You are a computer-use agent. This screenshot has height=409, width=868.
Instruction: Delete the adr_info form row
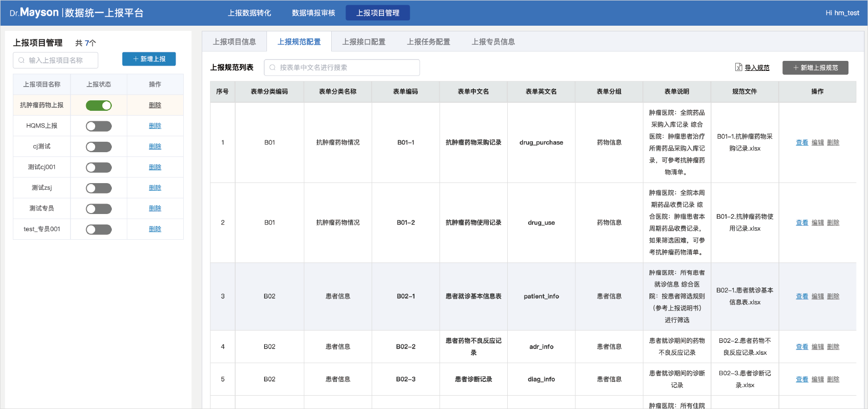pyautogui.click(x=833, y=347)
